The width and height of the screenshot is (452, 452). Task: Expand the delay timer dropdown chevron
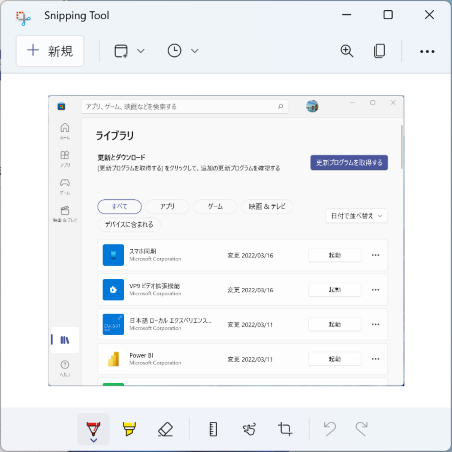pos(195,51)
